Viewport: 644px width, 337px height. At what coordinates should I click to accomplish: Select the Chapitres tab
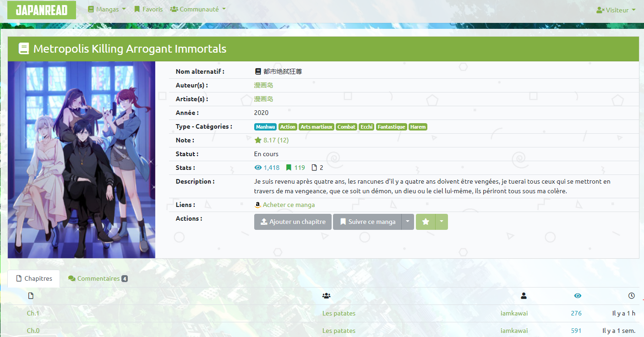[34, 278]
